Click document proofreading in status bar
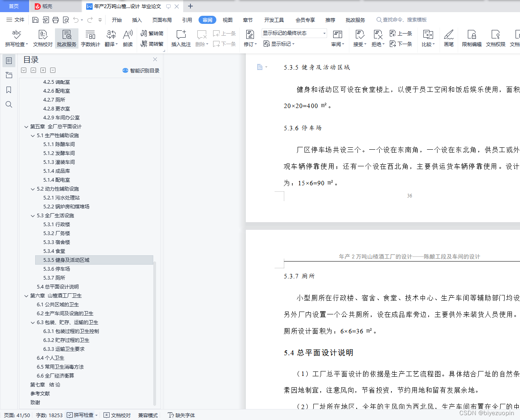Viewport: 520px width, 420px height. click(x=117, y=415)
